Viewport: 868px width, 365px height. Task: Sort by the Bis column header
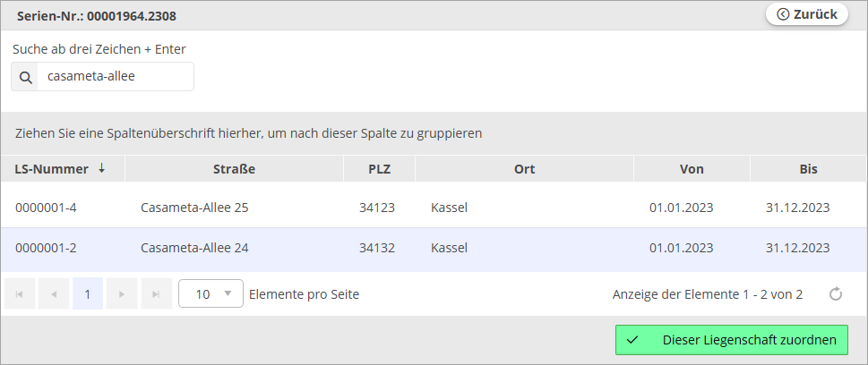(x=808, y=168)
